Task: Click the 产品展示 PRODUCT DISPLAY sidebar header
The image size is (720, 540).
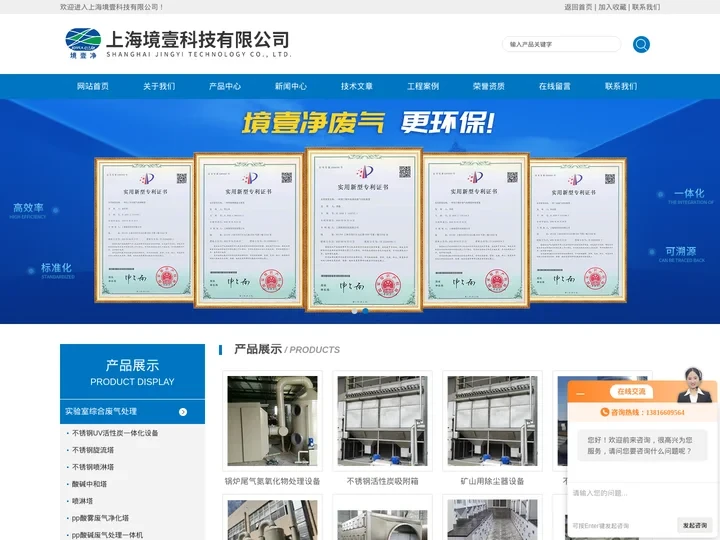Action: [132, 371]
